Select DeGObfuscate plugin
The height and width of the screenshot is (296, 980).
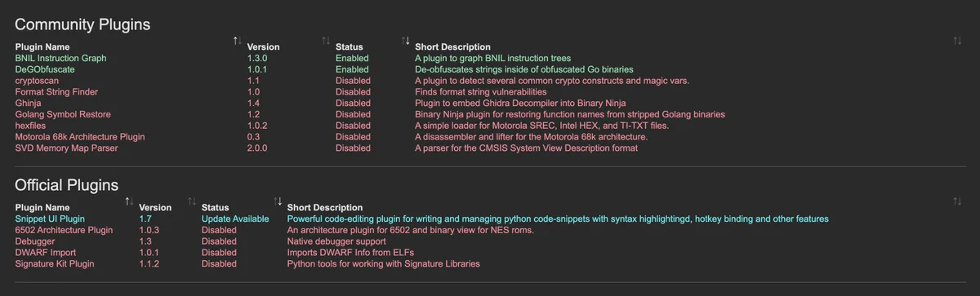[x=45, y=70]
